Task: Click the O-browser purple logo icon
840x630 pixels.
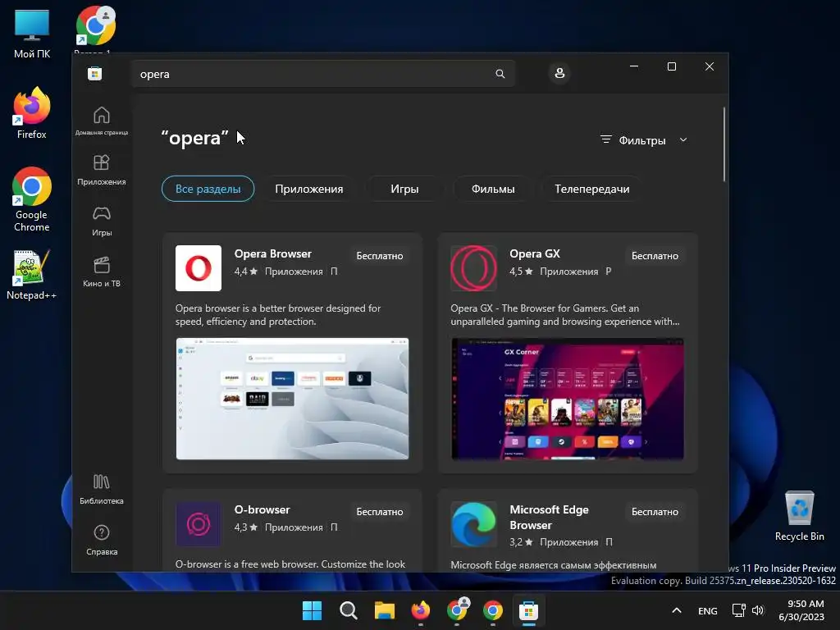Action: tap(199, 524)
